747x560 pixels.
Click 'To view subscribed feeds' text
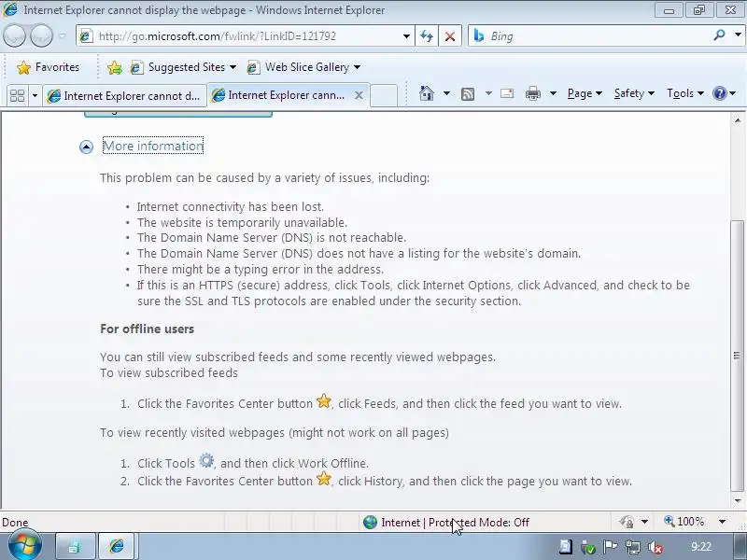pos(169,372)
